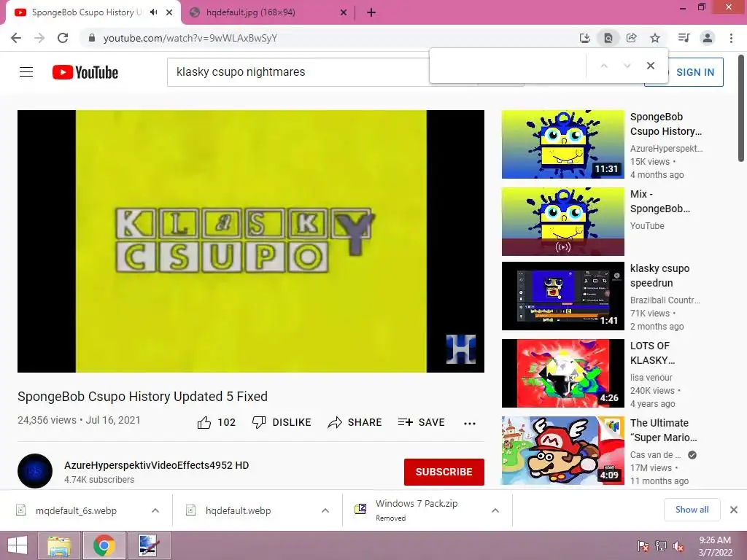Open the media control icon in toolbar

[684, 38]
